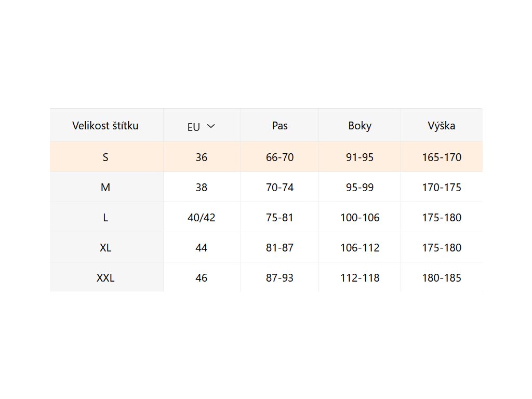Click the height value 180-185
Image resolution: width=532 pixels, height=399 pixels.
click(442, 278)
